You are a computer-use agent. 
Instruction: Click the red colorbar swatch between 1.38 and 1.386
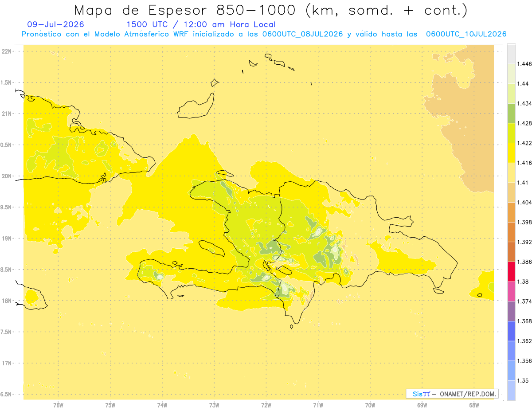click(511, 271)
